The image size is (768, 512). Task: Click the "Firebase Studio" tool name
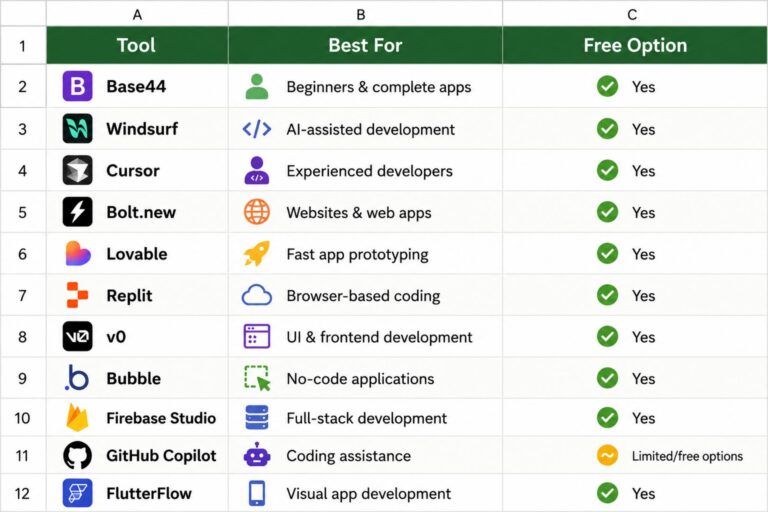(161, 418)
